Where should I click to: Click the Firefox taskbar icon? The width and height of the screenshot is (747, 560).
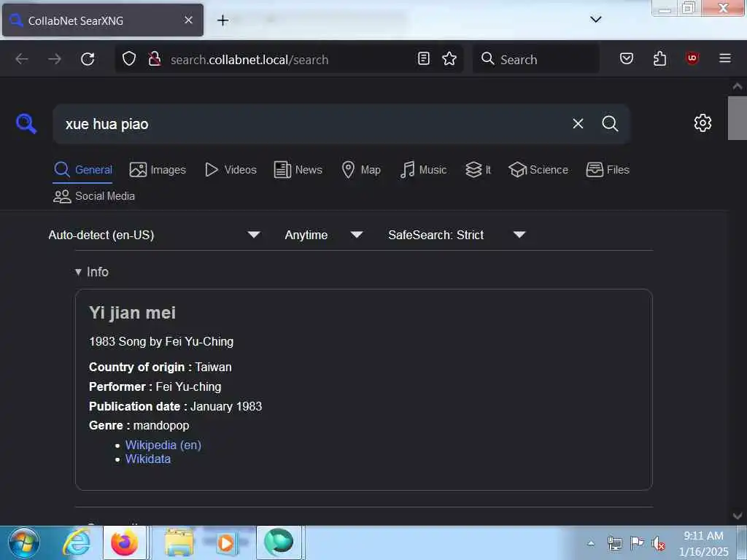[125, 542]
